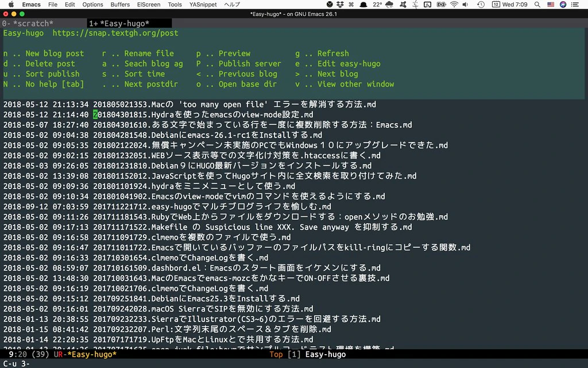This screenshot has width=588, height=368.
Task: Click the Easy-hugo major mode indicator in mode line
Action: 326,354
